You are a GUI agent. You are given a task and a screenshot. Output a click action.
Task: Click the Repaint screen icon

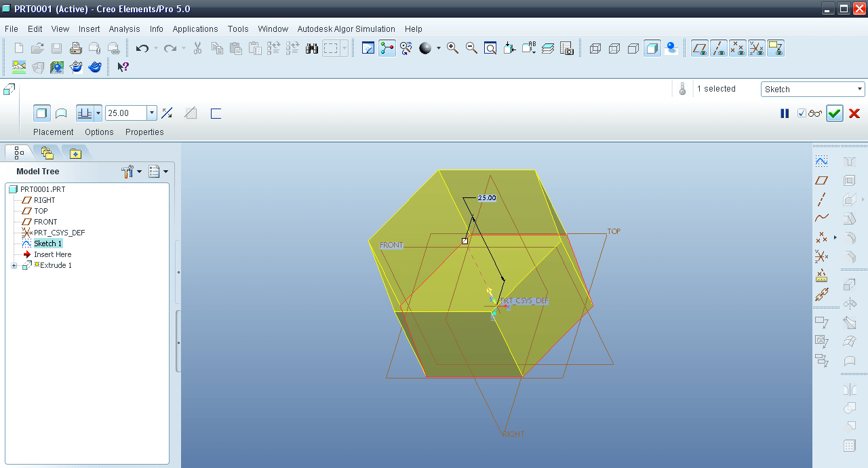(x=368, y=48)
